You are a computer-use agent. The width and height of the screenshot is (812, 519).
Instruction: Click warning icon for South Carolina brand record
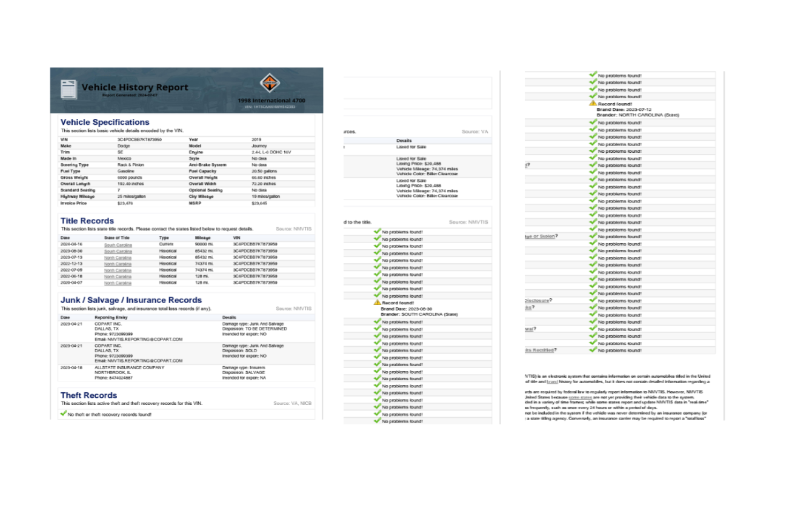[x=378, y=302]
